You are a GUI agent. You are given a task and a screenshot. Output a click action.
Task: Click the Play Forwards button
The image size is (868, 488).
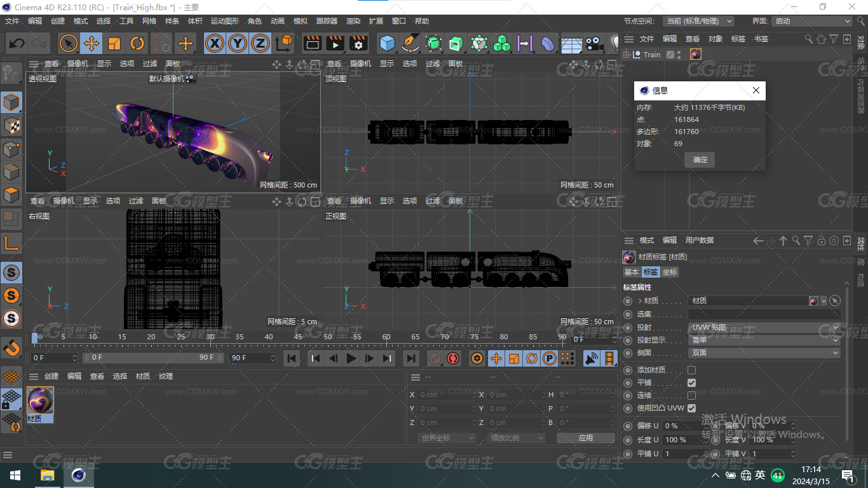point(351,358)
